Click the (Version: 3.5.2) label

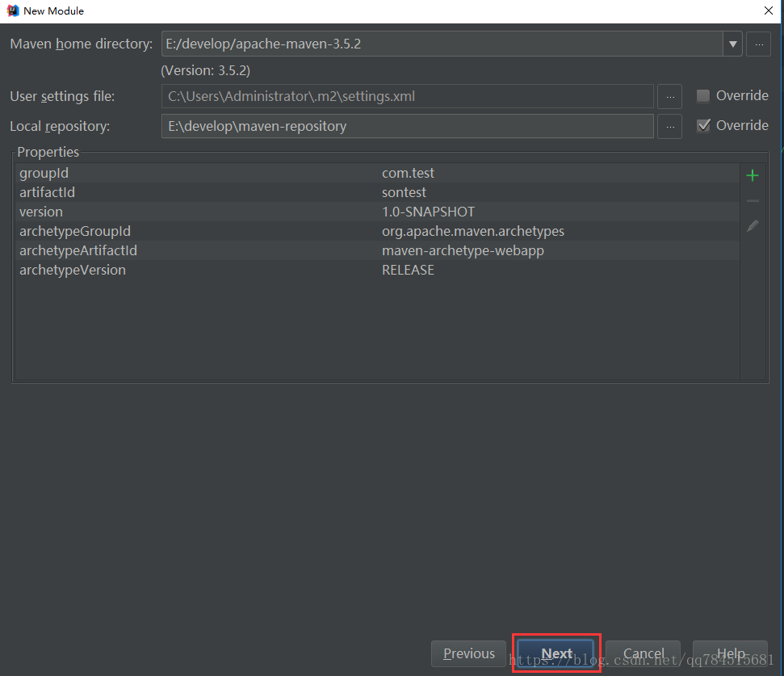(206, 70)
